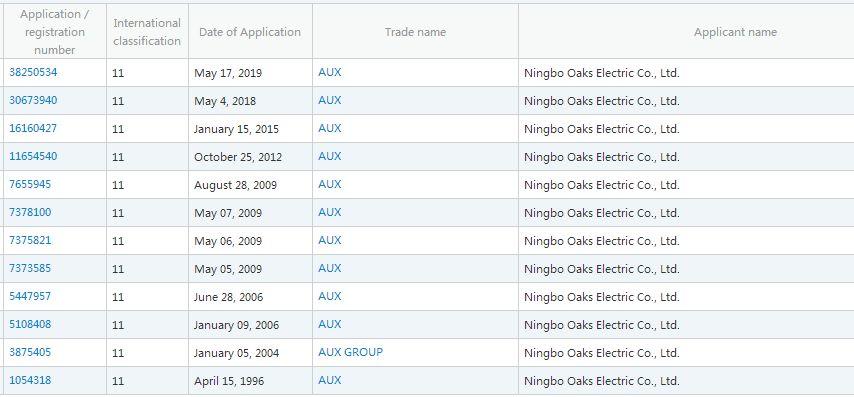Click applicant name in the 7373585 row

pos(602,270)
